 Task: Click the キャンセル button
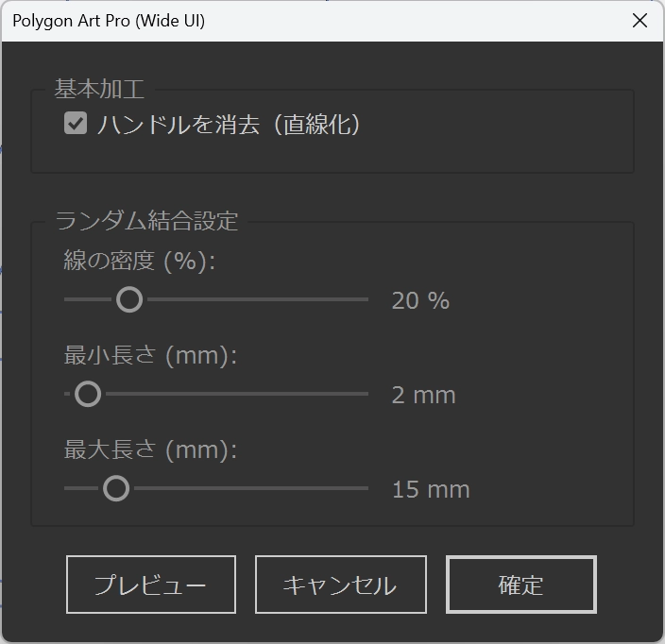[341, 585]
